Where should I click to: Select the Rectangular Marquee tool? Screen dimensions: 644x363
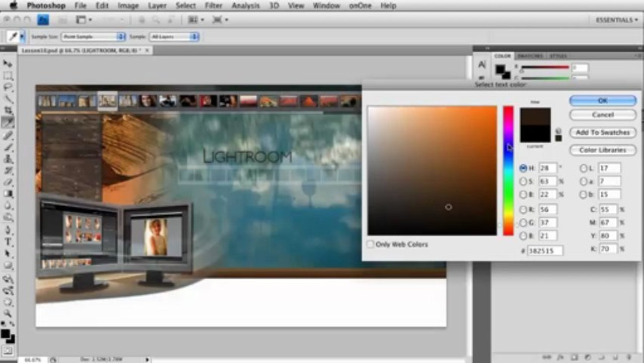(x=8, y=76)
